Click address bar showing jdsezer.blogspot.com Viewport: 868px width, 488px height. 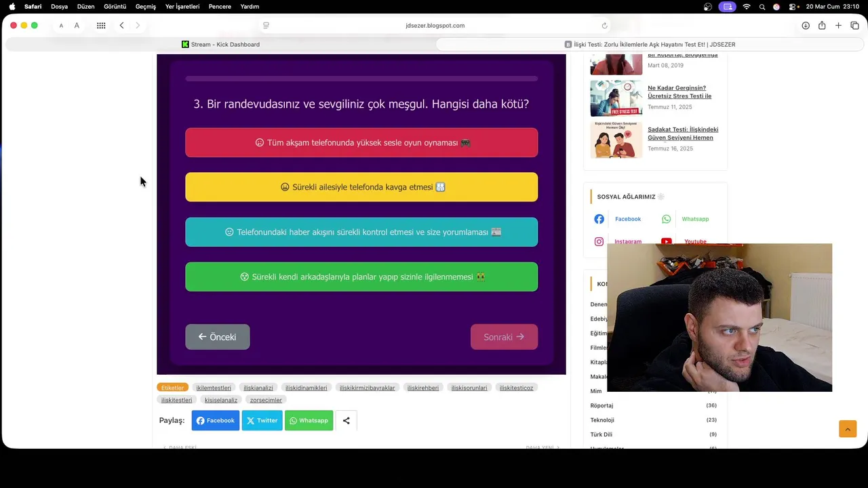coord(435,26)
